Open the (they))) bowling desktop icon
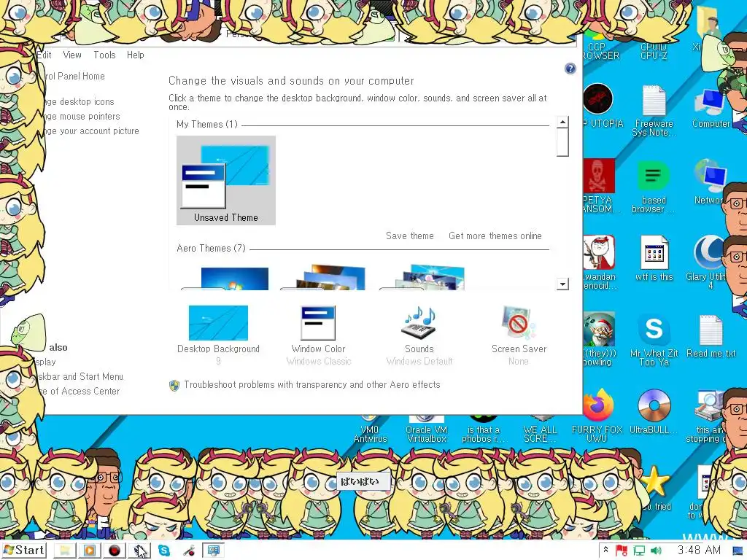Viewport: 747px width, 560px height. click(x=599, y=329)
